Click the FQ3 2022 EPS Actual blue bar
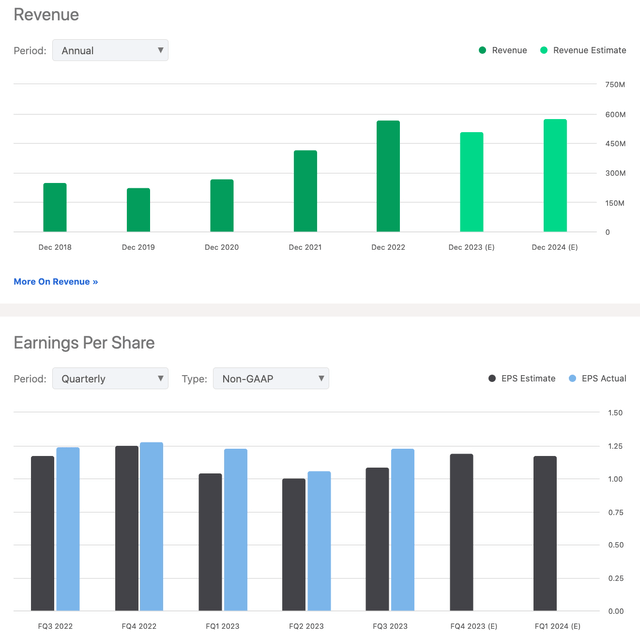This screenshot has width=640, height=638. 68,530
